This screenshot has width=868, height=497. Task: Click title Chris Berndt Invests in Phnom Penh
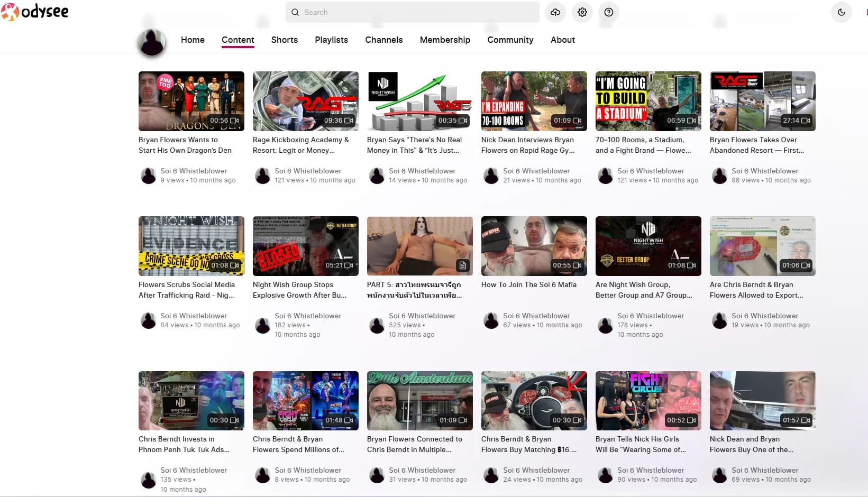tap(184, 444)
